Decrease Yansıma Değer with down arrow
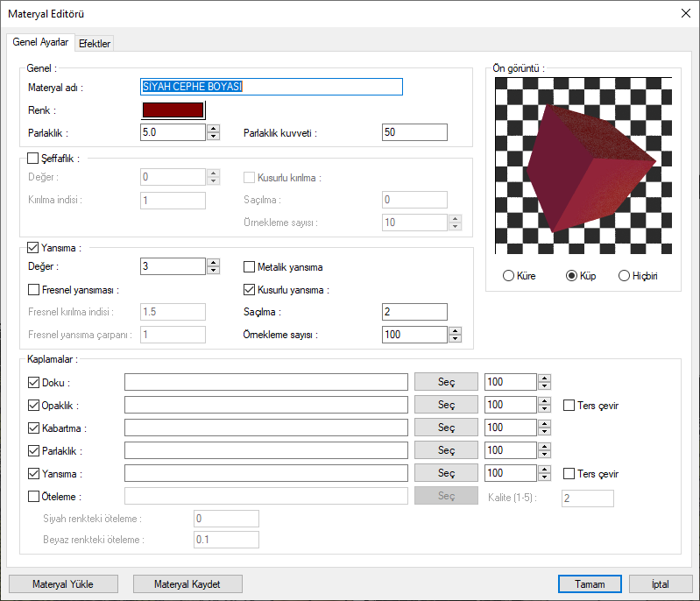Screen dimensions: 700x601 (x=213, y=271)
